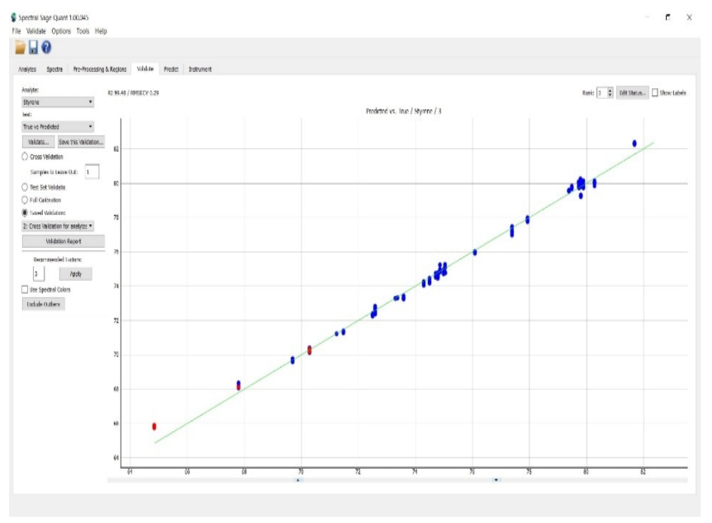Maximize the application window
This screenshot has height=523, width=712.
pos(668,17)
